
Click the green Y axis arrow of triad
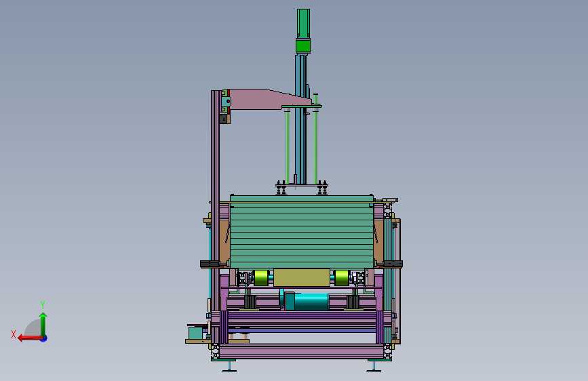tap(43, 324)
